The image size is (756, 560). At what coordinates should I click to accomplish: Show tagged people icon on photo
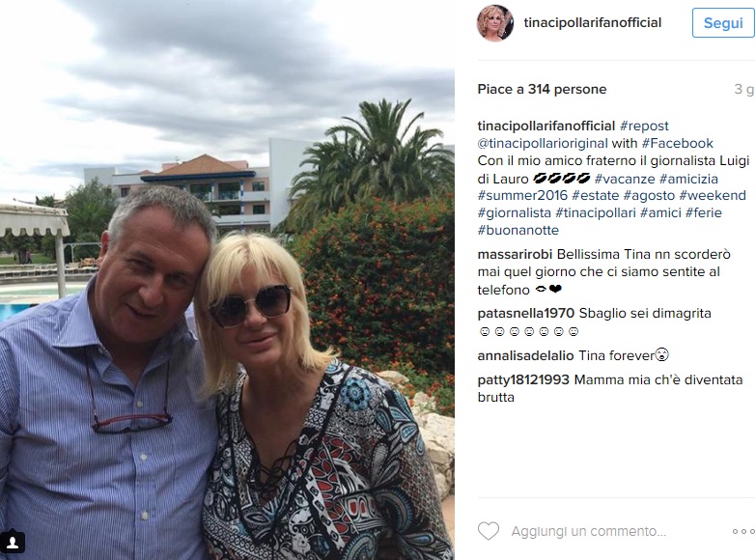(x=13, y=543)
